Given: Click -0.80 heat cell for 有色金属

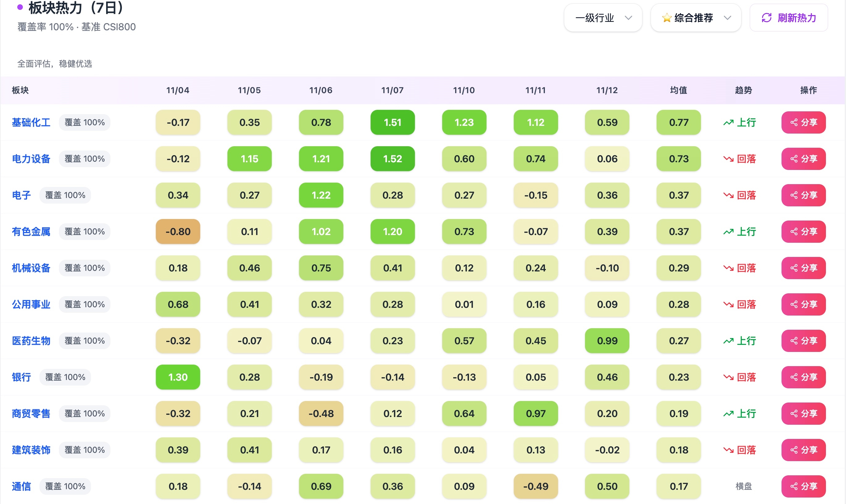Looking at the screenshot, I should 178,232.
